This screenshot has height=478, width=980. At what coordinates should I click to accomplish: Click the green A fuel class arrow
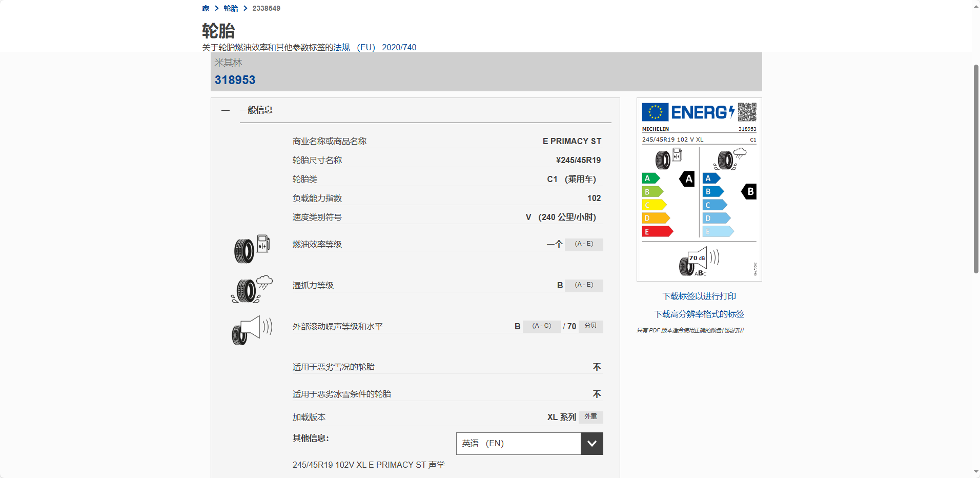click(650, 178)
